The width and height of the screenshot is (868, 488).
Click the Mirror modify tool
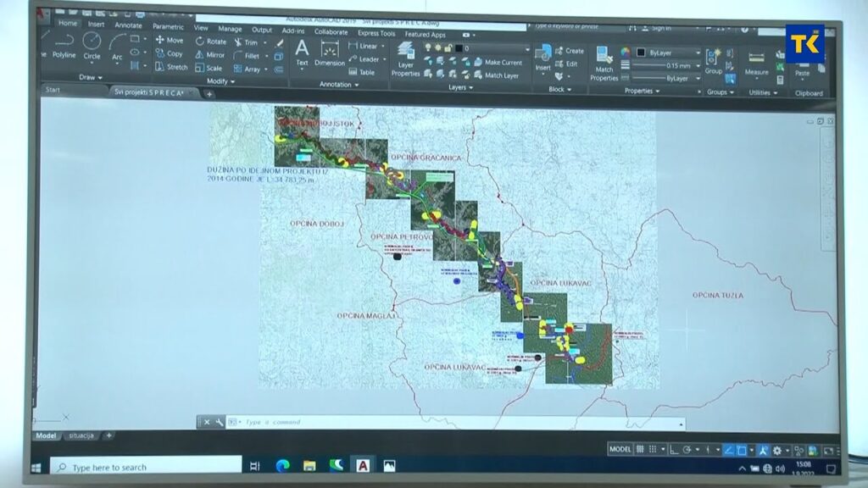(x=210, y=54)
